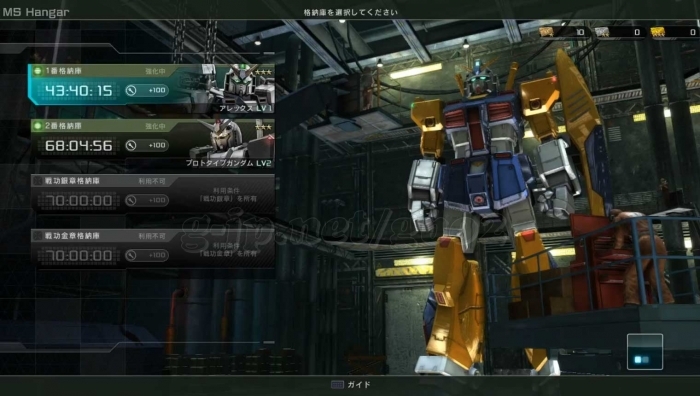This screenshot has height=396, width=700.
Task: Click the wrench icon in 戦功銀章格納庫 row
Action: coord(131,200)
